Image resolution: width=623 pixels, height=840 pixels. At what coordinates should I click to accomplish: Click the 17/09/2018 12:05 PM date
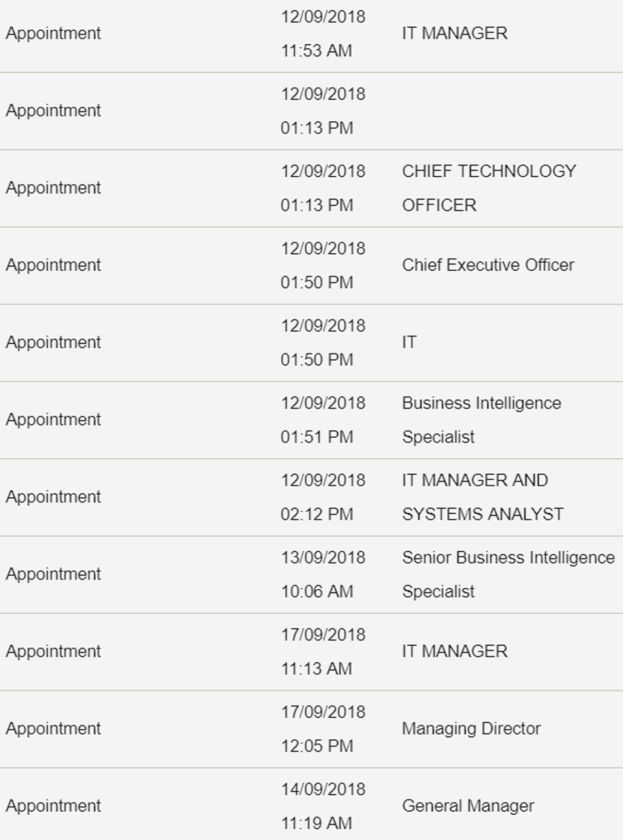[323, 729]
